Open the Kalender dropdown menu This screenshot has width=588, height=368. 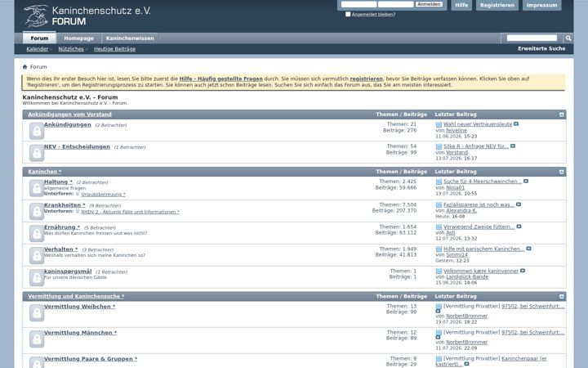38,49
